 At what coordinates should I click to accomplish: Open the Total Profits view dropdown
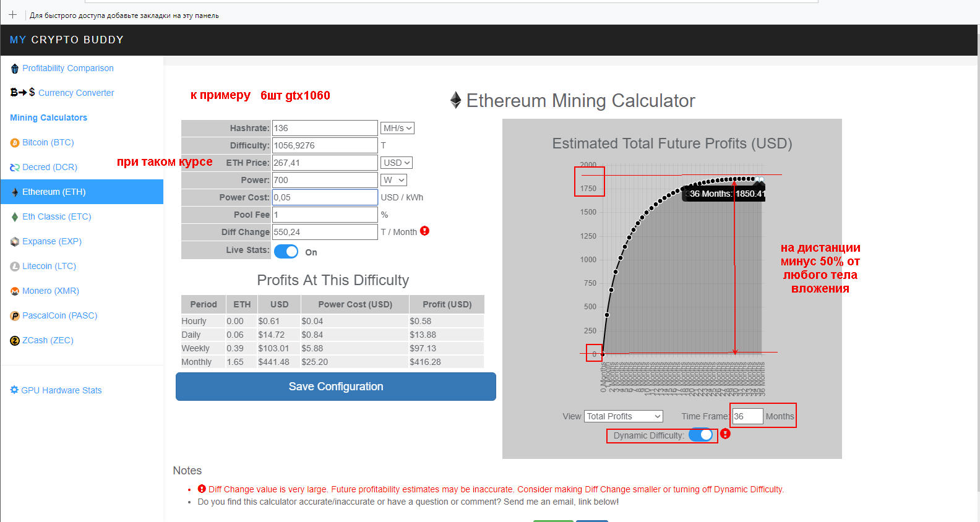[624, 416]
